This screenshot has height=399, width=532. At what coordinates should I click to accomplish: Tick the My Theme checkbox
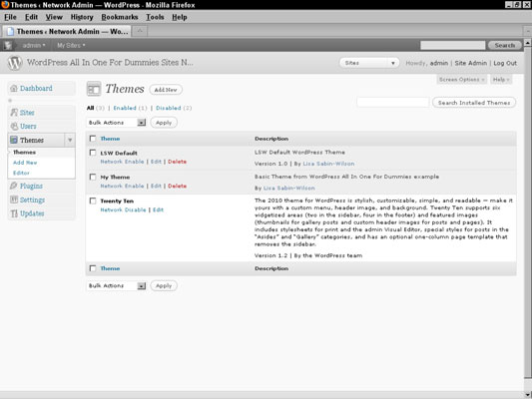click(93, 177)
